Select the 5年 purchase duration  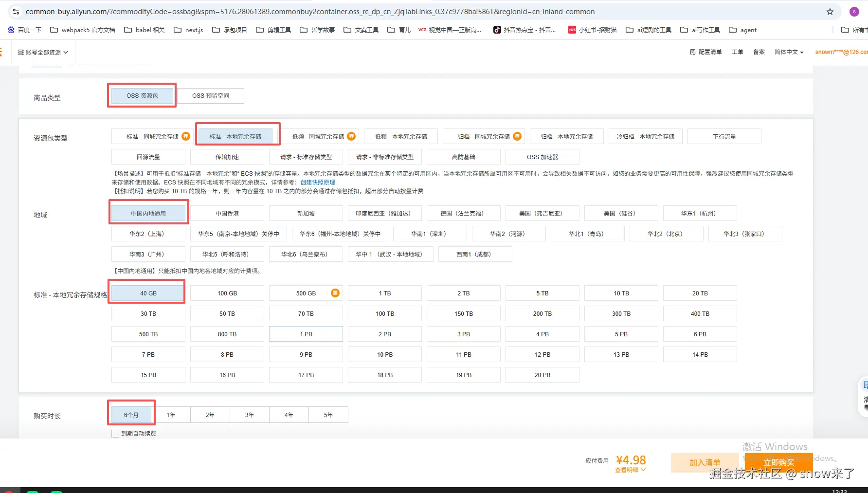[328, 415]
